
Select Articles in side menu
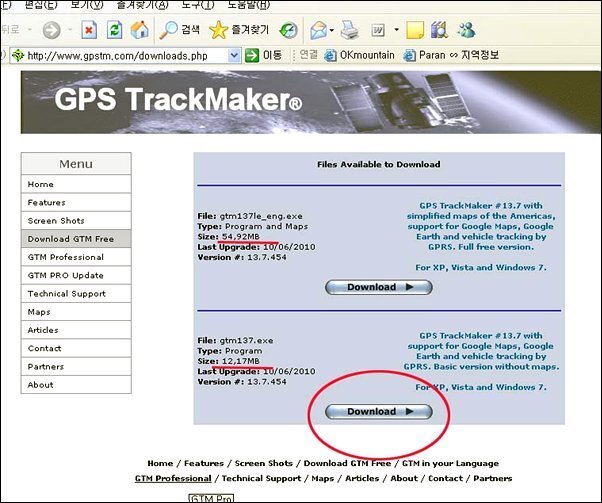76,330
